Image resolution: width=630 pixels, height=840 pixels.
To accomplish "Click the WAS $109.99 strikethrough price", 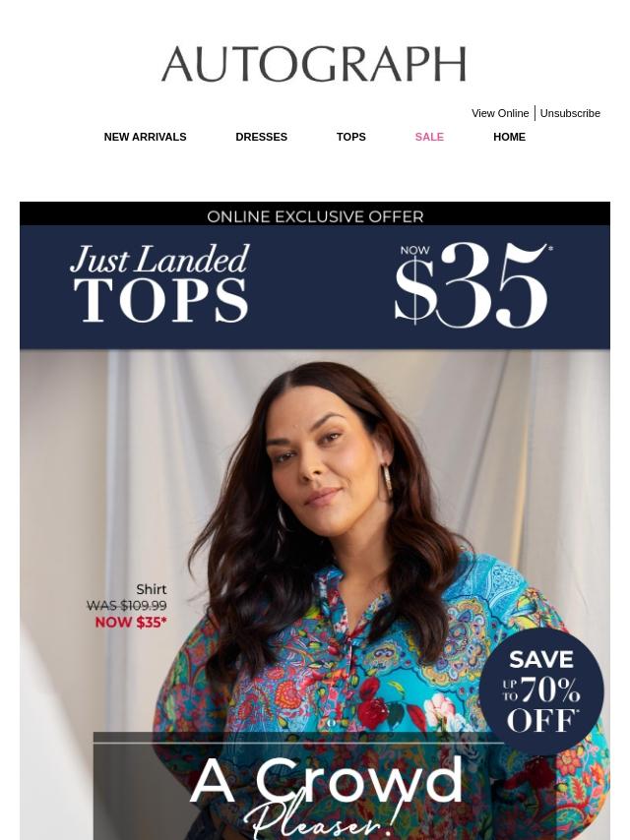I will (127, 605).
